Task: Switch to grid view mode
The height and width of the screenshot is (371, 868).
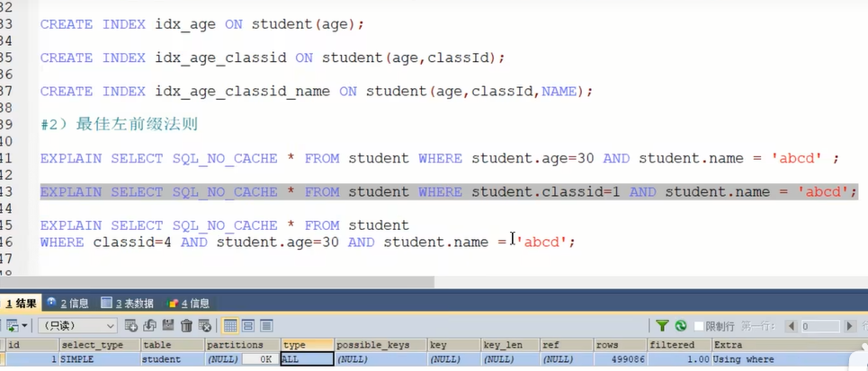Action: [x=230, y=326]
